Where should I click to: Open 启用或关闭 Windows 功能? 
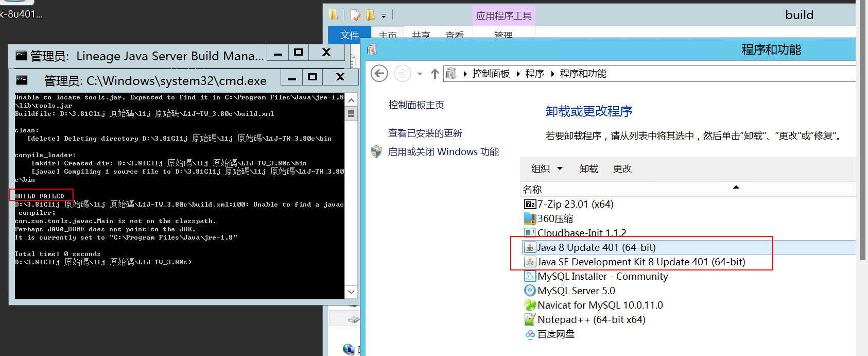443,152
